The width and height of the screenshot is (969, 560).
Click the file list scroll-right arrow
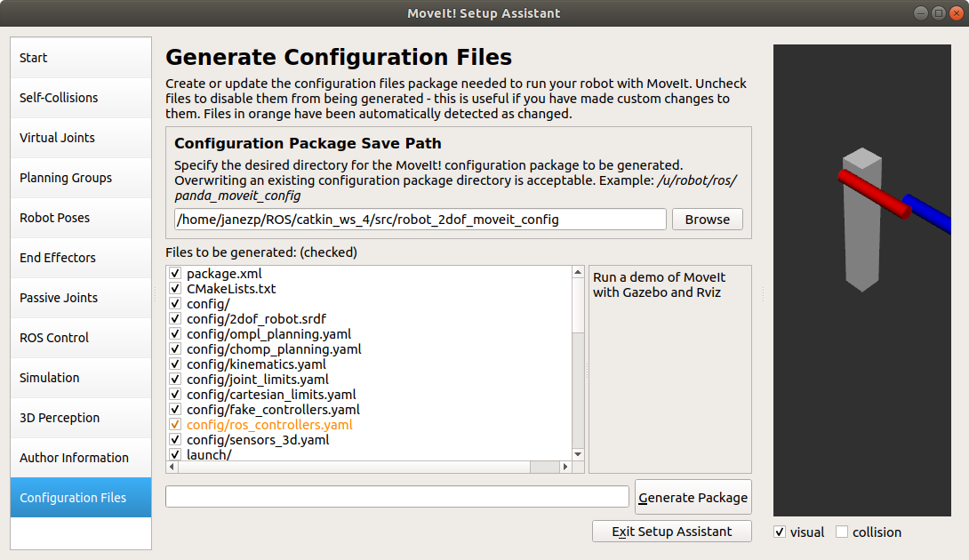pos(564,467)
